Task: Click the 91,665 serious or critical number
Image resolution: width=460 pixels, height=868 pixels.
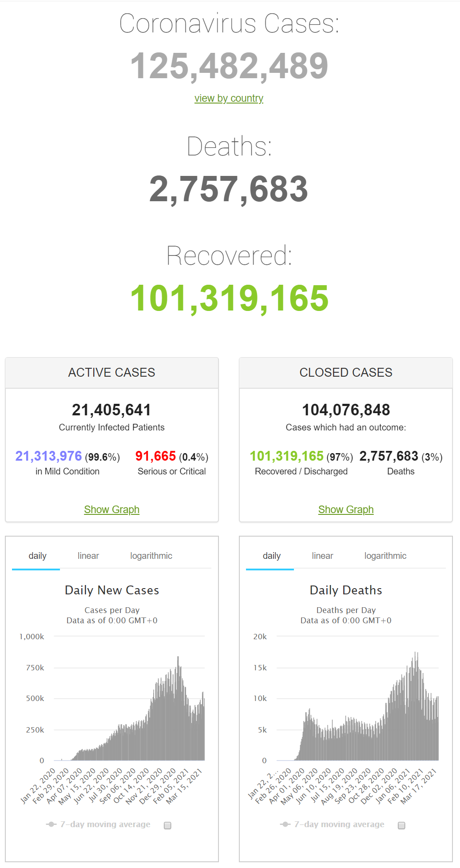Action: [x=155, y=456]
